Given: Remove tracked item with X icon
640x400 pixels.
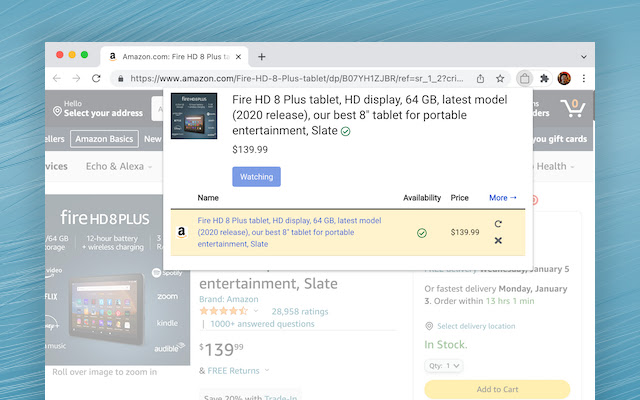Looking at the screenshot, I should tap(498, 240).
